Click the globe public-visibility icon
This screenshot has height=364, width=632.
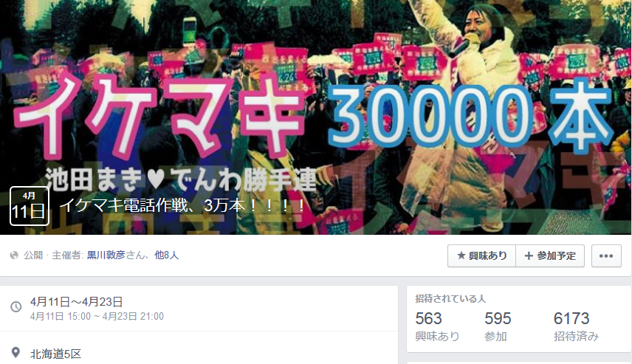(14, 255)
